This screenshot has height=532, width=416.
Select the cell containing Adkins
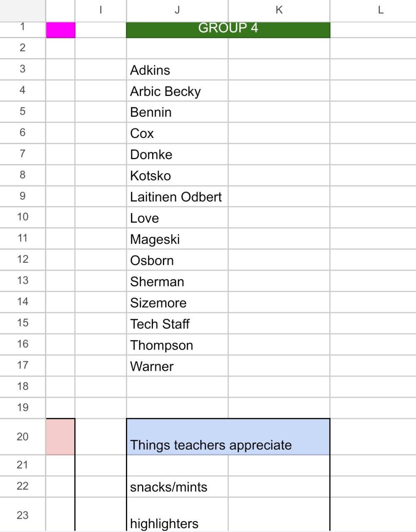pos(177,70)
